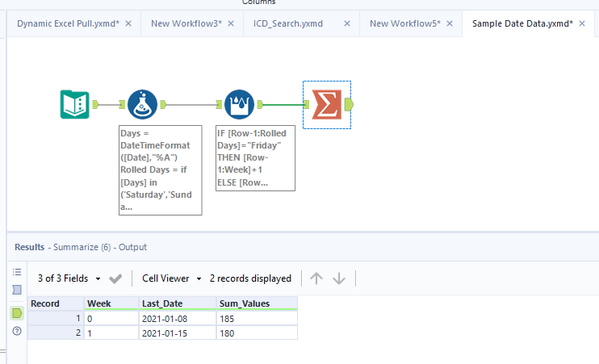Select the 2021-01-08 date cell

click(x=178, y=319)
